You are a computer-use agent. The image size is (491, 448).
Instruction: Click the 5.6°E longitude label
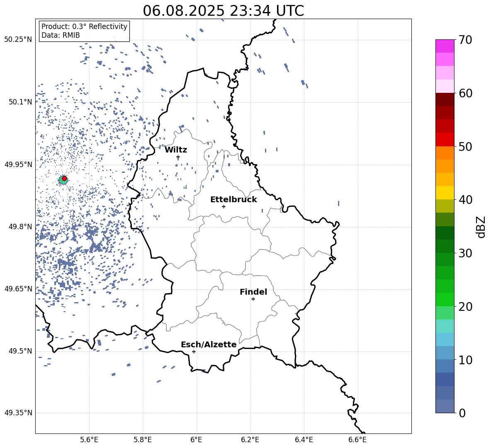tap(89, 440)
